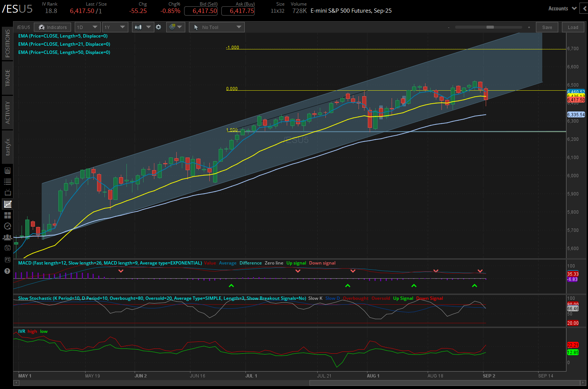The width and height of the screenshot is (588, 389).
Task: Open the watchlist lines sidebar icon
Action: click(7, 182)
